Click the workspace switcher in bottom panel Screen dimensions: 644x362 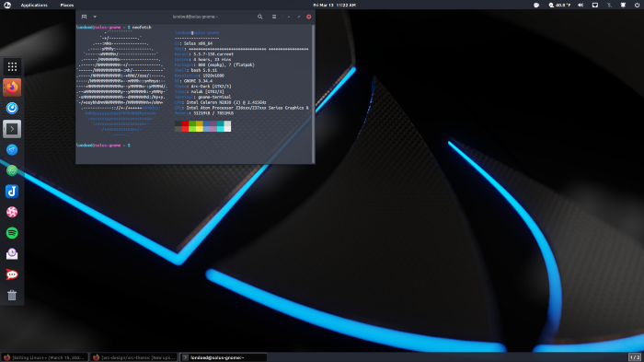coord(635,357)
